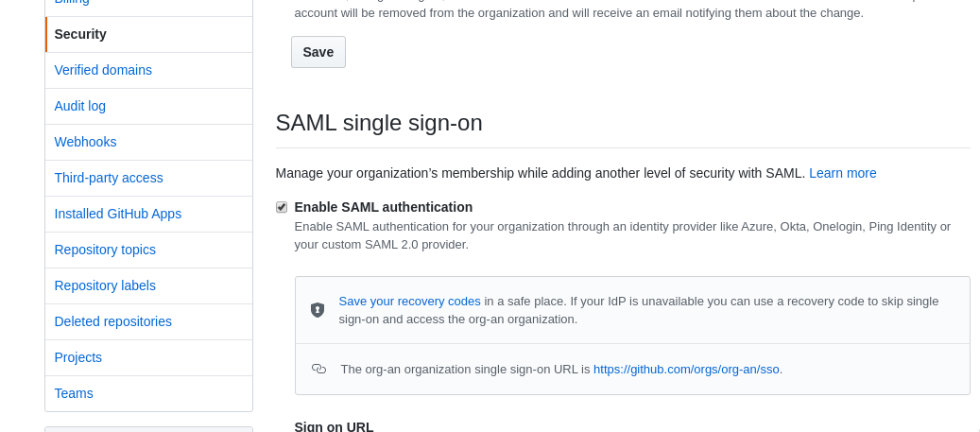Open Repository topics settings
Image resolution: width=980 pixels, height=432 pixels.
pyautogui.click(x=148, y=251)
